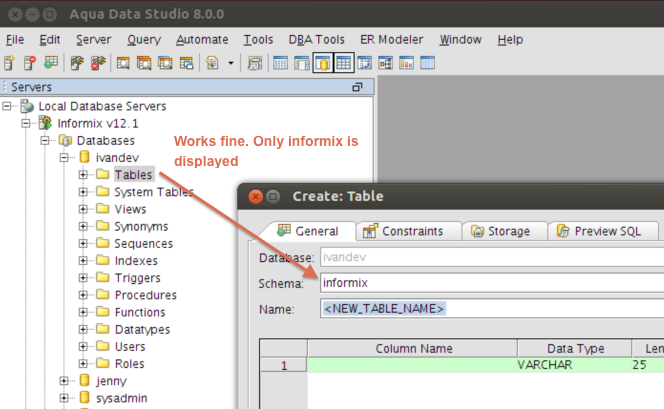This screenshot has width=664, height=409.
Task: Collapse the ivandev database node
Action: point(64,158)
